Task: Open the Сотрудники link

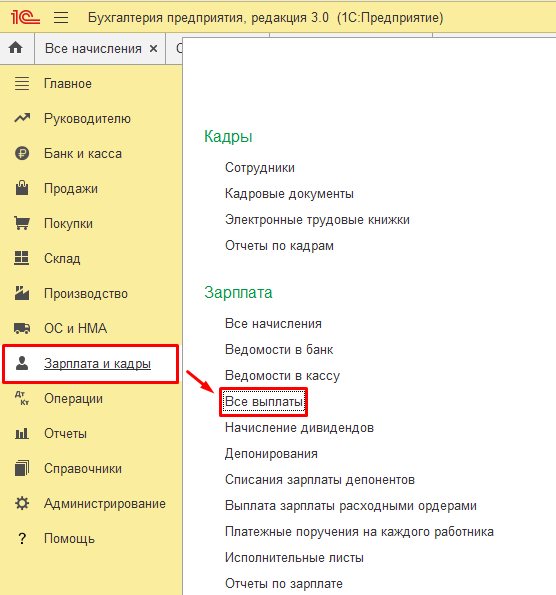Action: (x=260, y=167)
